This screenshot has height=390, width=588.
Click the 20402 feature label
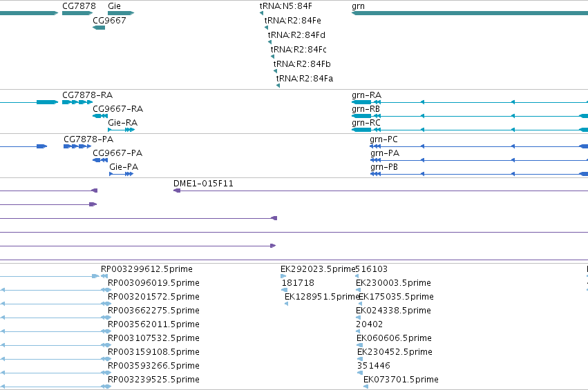coord(370,324)
